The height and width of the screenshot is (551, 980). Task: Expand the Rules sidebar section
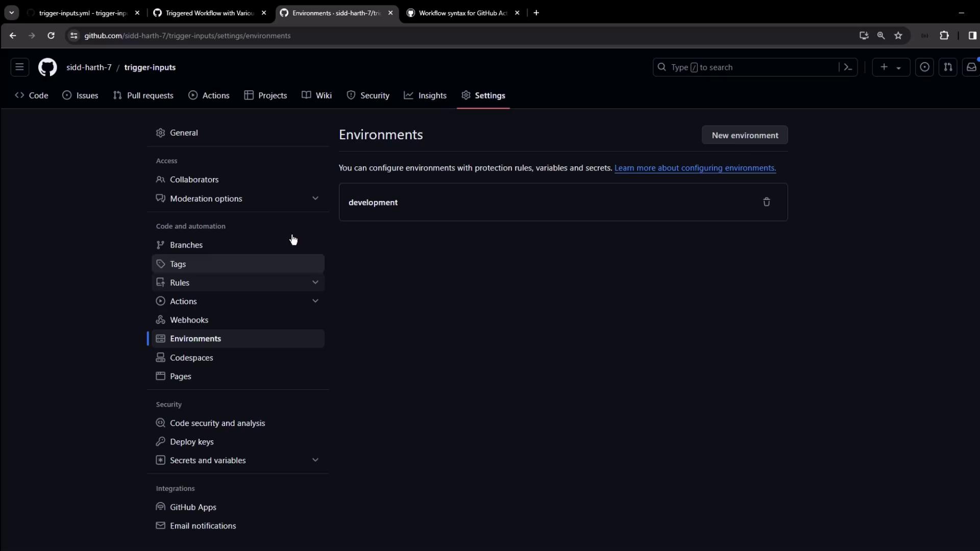coord(315,283)
